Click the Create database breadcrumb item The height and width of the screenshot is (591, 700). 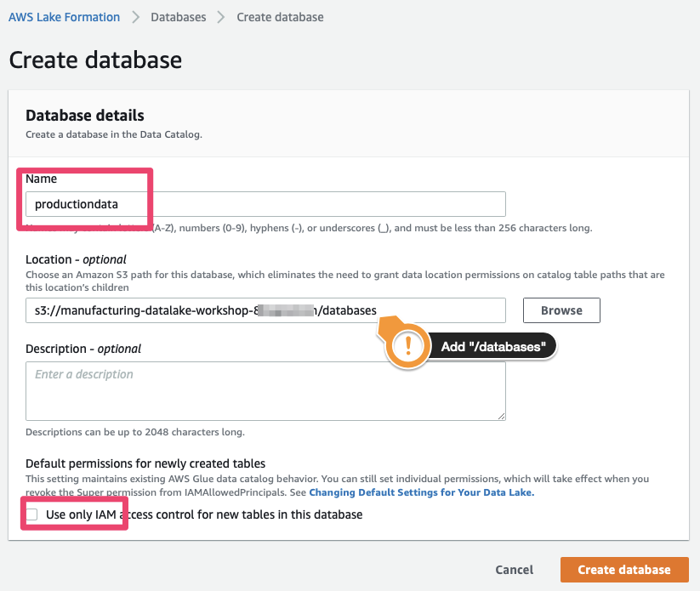coord(280,17)
